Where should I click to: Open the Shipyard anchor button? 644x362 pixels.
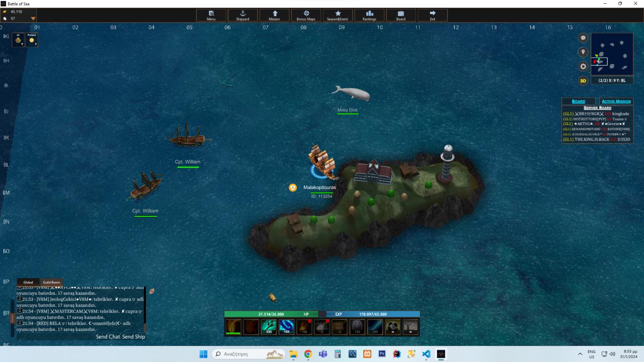point(243,15)
